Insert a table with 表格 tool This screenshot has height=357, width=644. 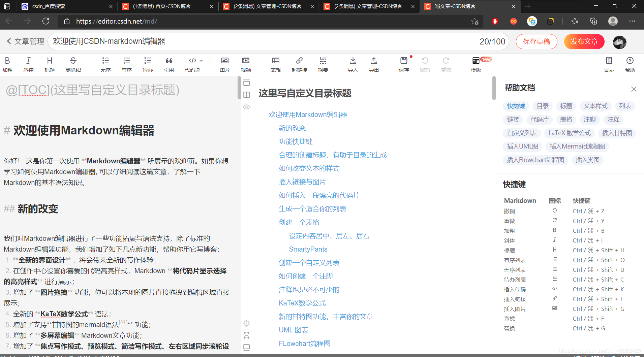(276, 64)
